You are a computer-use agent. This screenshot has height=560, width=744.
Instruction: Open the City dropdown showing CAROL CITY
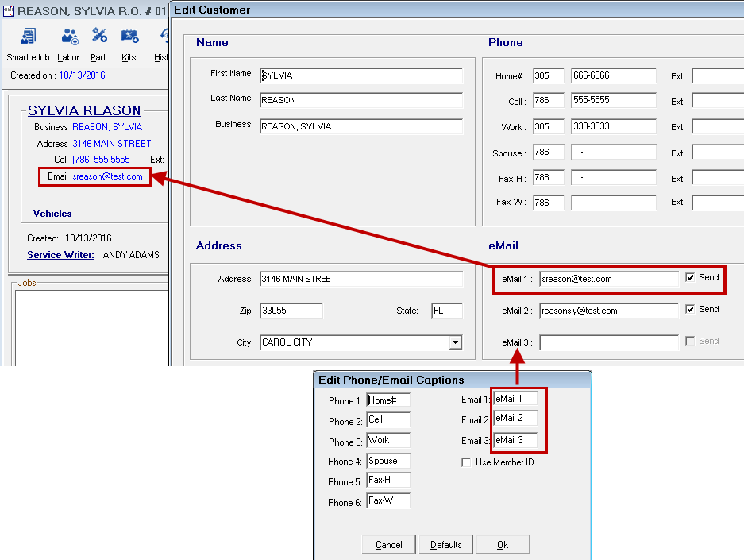coord(456,342)
